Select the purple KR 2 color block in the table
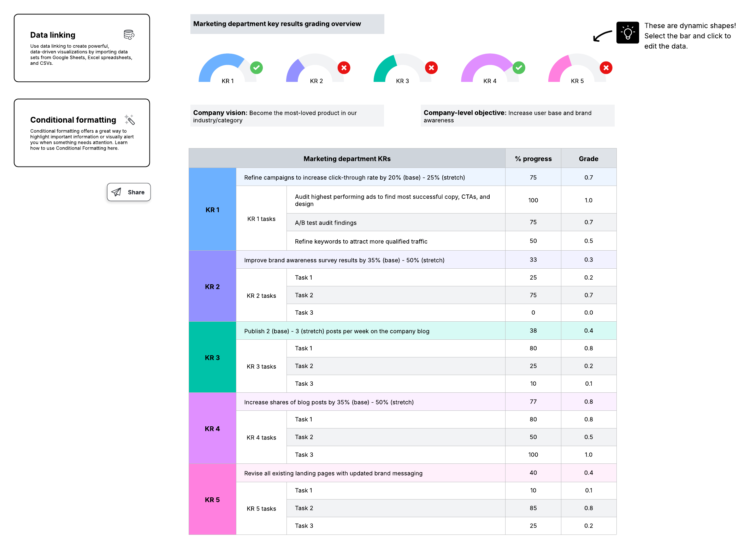The height and width of the screenshot is (549, 756). pos(212,287)
